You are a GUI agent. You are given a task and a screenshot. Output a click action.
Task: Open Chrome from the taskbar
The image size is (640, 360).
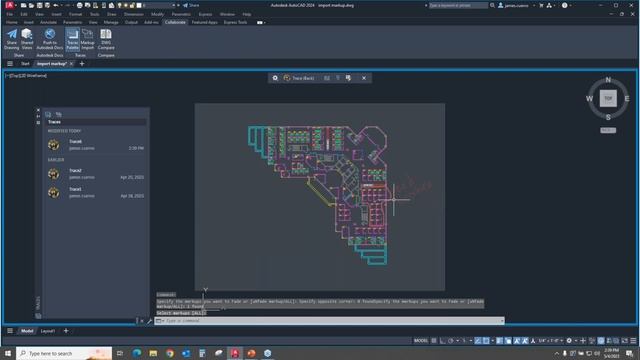[170, 353]
